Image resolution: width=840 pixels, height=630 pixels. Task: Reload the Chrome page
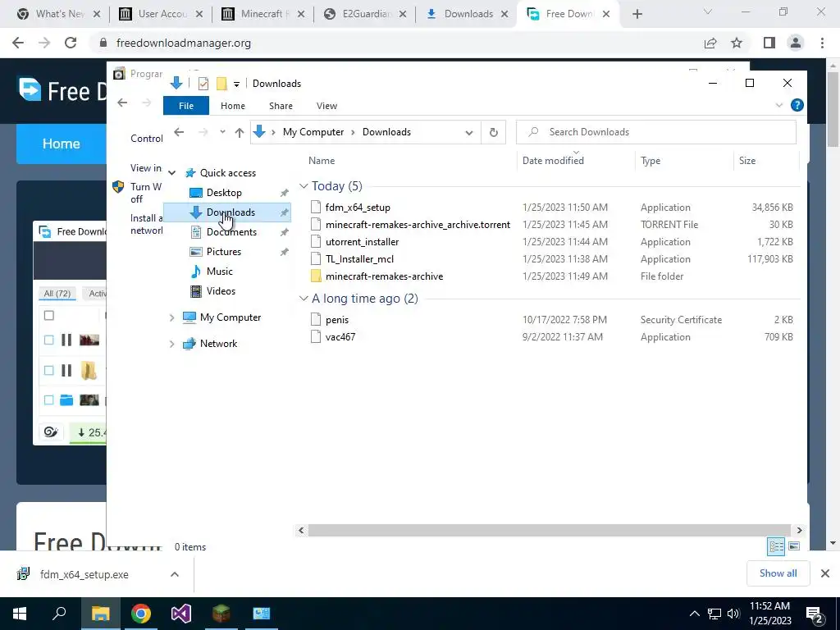click(71, 43)
